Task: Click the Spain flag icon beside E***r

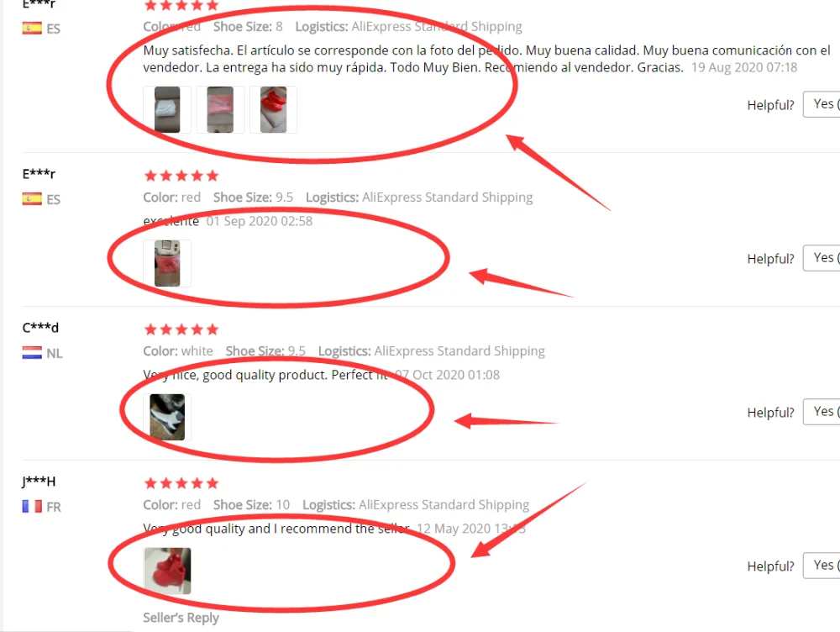Action: tap(32, 199)
